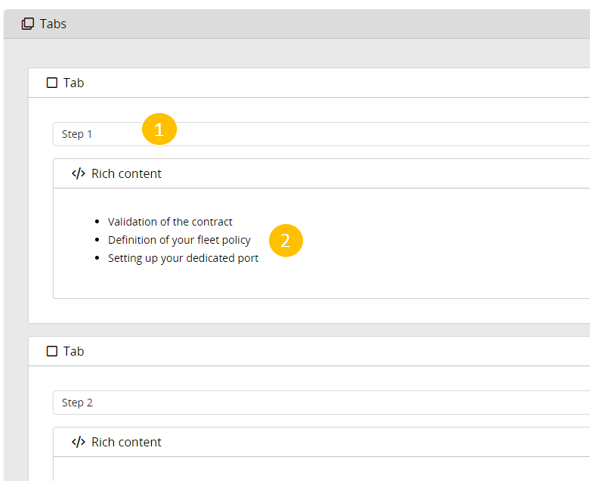Click the square icon of the first Tab
Screen dimensions: 603x481
click(52, 83)
